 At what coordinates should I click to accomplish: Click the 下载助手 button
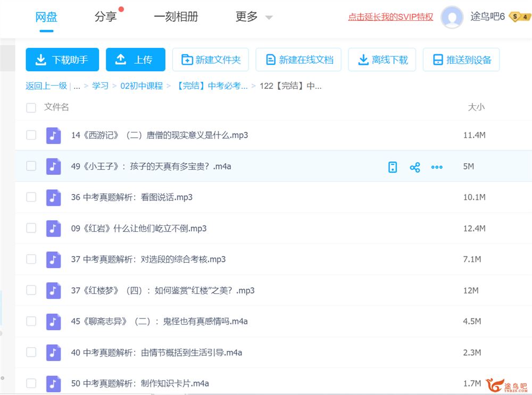pyautogui.click(x=62, y=60)
